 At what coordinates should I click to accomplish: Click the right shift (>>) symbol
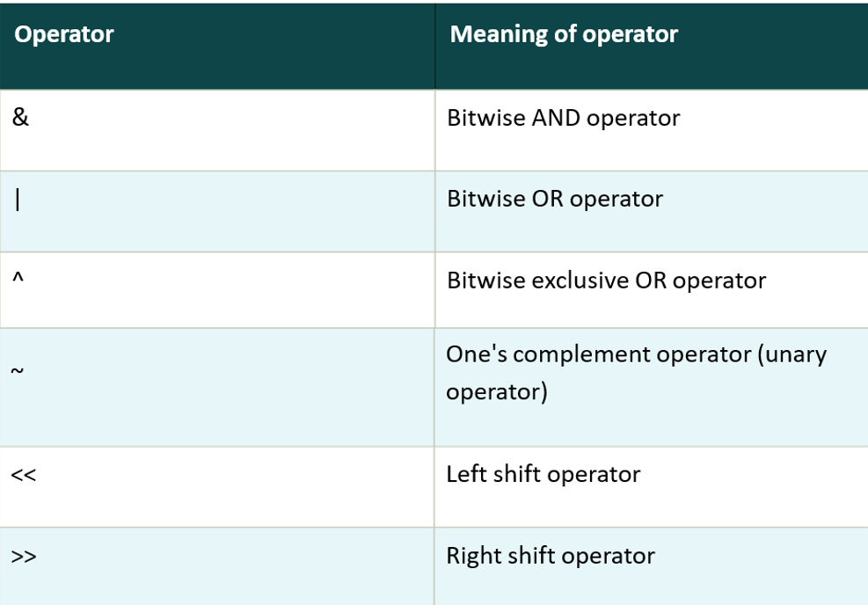(24, 557)
